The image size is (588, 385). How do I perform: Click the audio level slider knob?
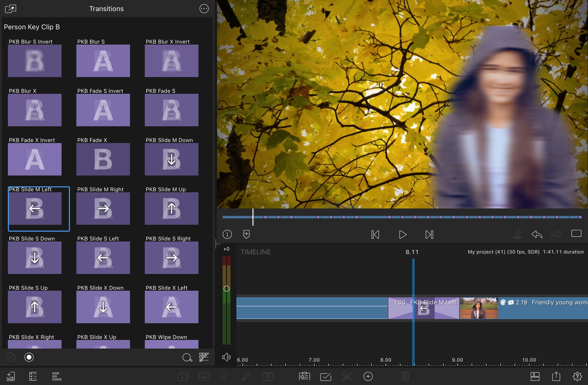[x=226, y=289]
